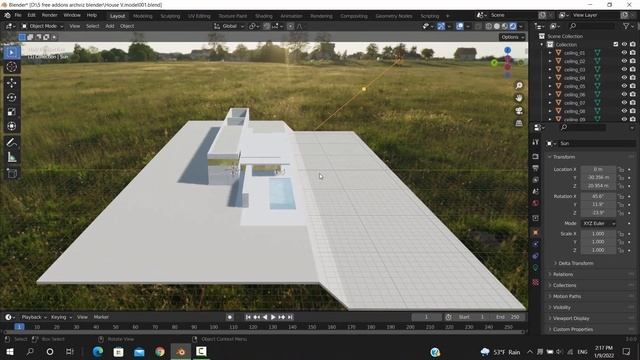Click the viewport Options button
The image size is (640, 360).
(512, 37)
